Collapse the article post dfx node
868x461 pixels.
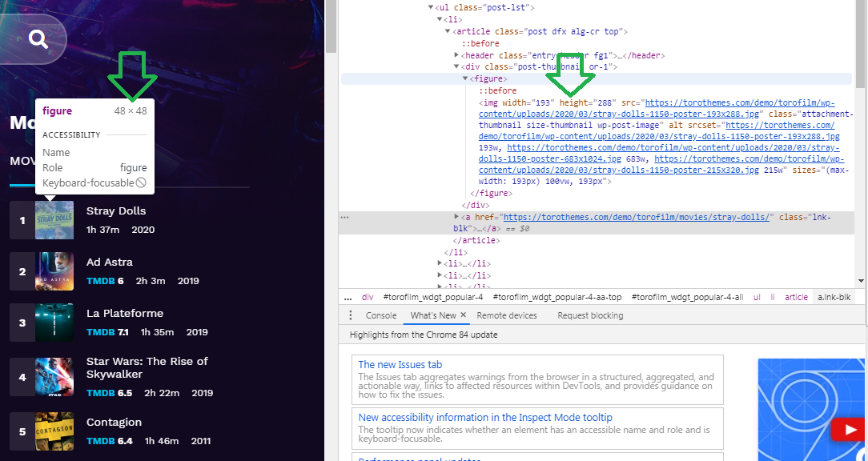(448, 31)
